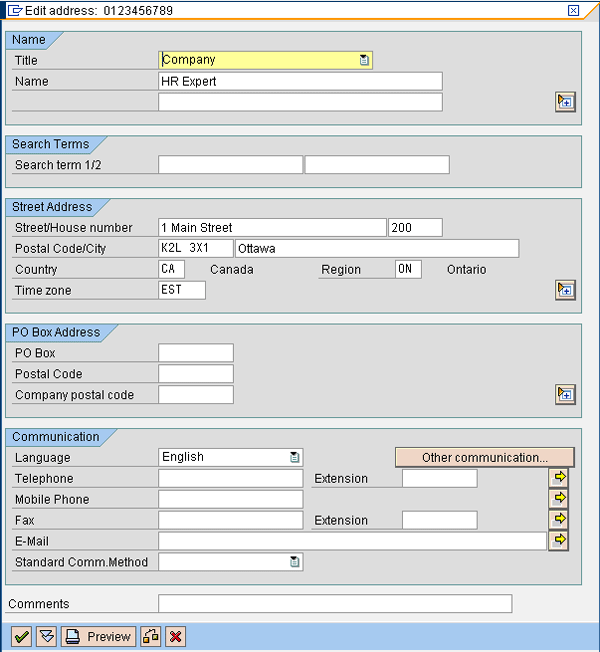Screen dimensions: 600x652
Task: Click the Telephone number field
Action: pos(230,478)
